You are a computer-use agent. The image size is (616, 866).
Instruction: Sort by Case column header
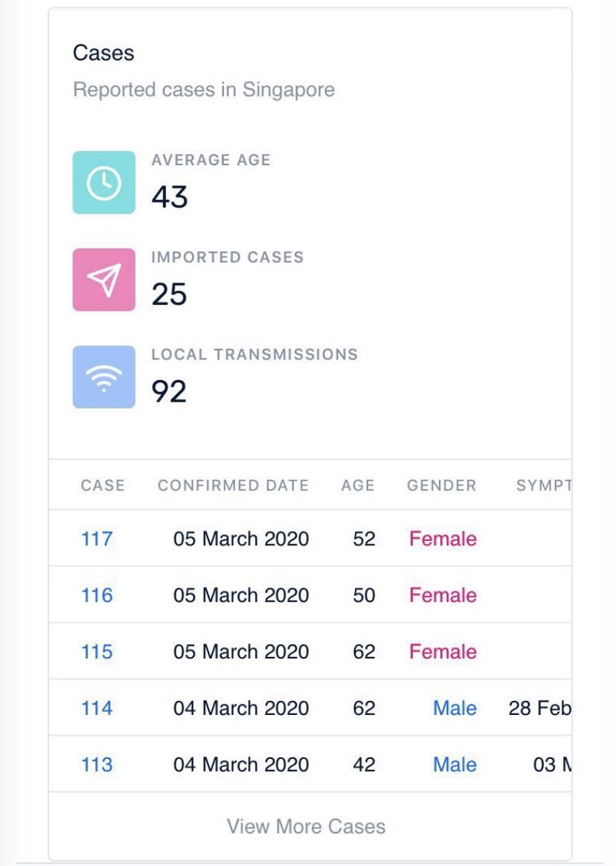coord(103,486)
